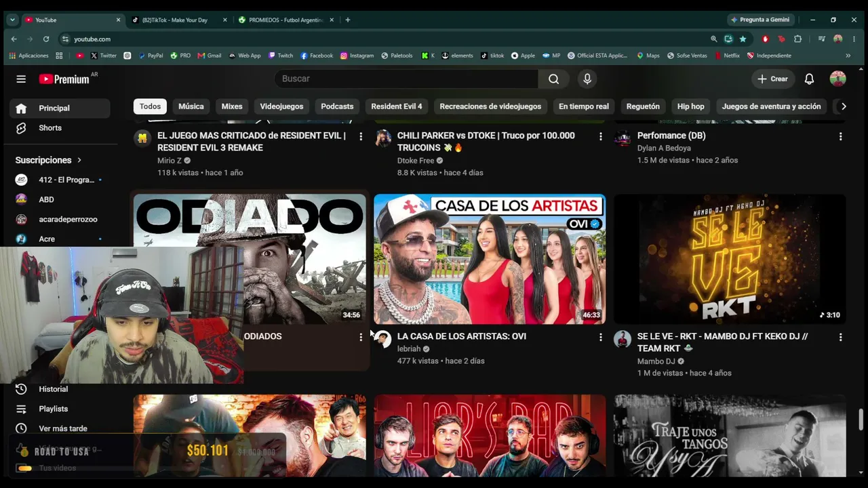Click the magnifying glass search button

coord(553,79)
